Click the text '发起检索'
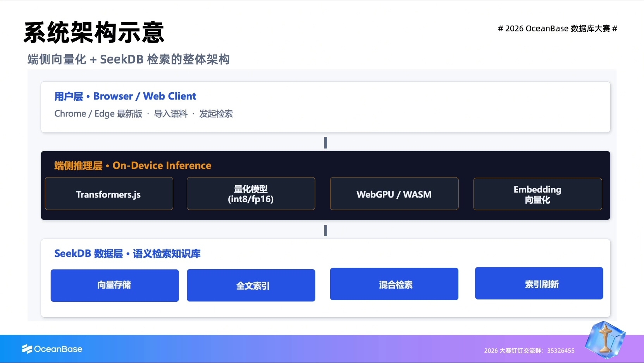This screenshot has height=363, width=644. click(x=216, y=114)
